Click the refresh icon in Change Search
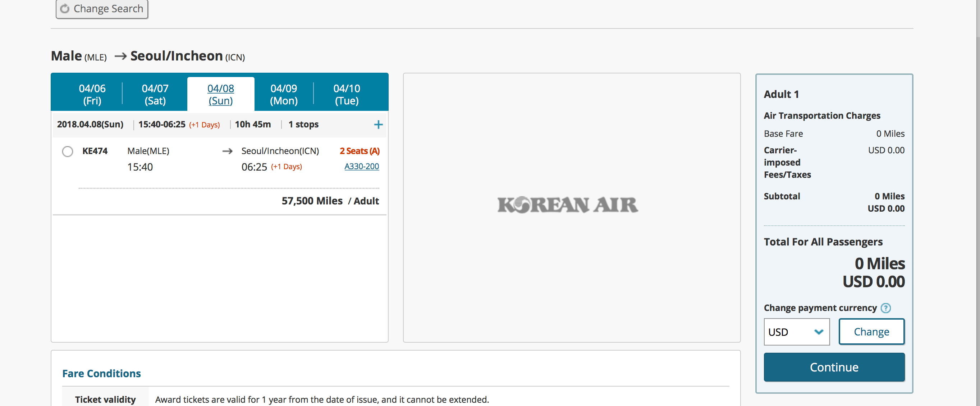Viewport: 980px width, 406px height. tap(65, 8)
